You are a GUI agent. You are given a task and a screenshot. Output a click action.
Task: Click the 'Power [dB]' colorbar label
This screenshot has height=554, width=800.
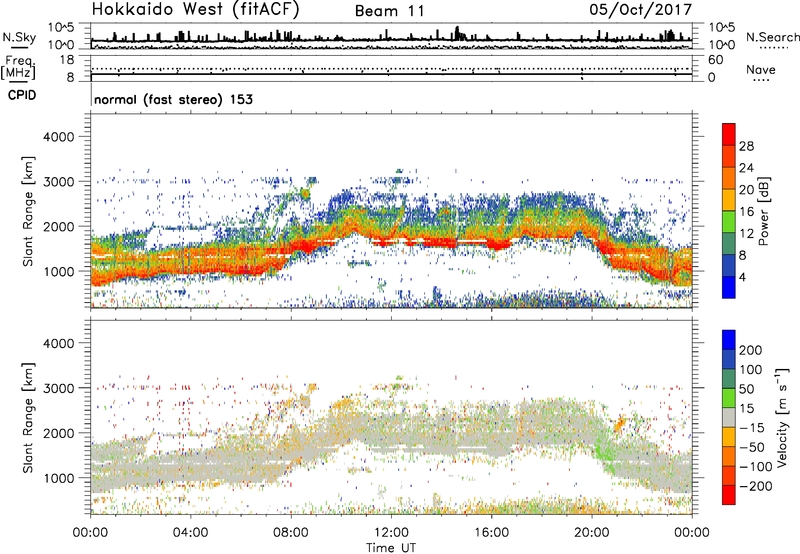763,211
